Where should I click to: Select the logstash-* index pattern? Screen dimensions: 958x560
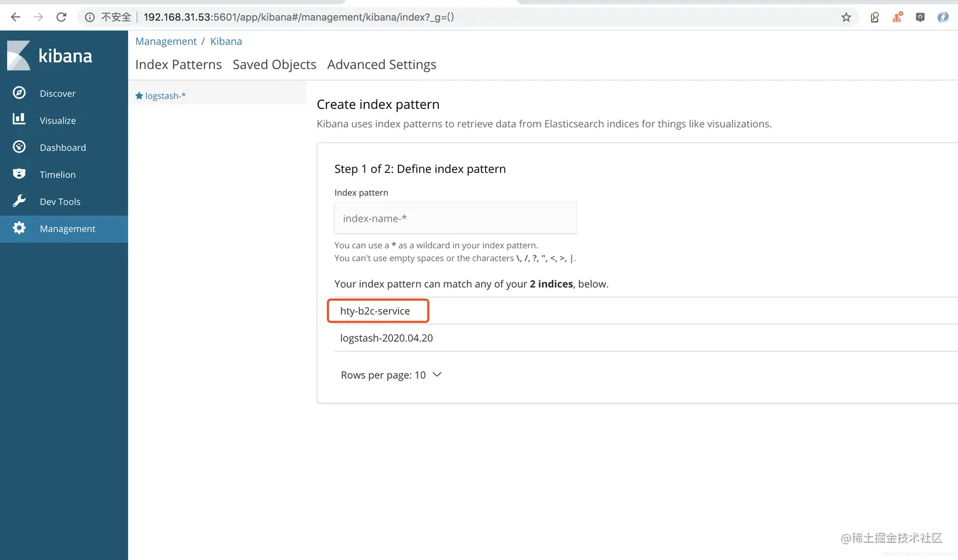pos(165,96)
